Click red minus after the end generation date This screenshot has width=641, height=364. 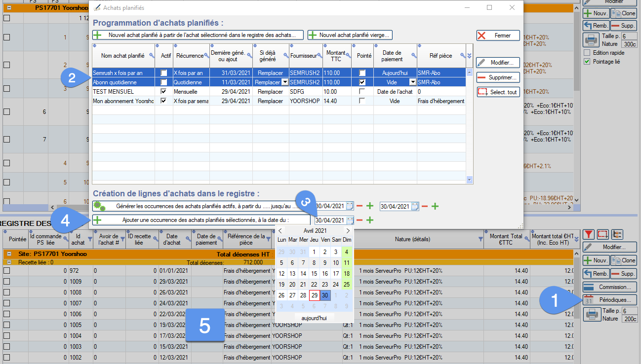425,206
